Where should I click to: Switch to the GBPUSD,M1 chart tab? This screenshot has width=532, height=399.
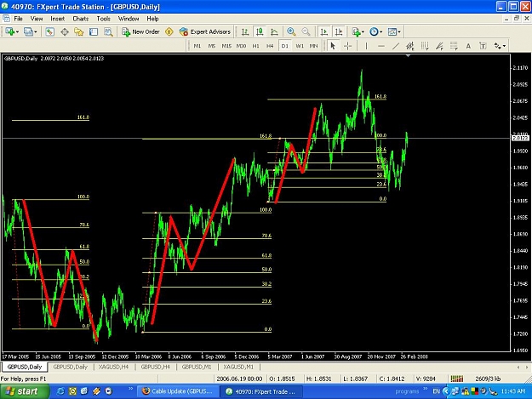tap(197, 367)
